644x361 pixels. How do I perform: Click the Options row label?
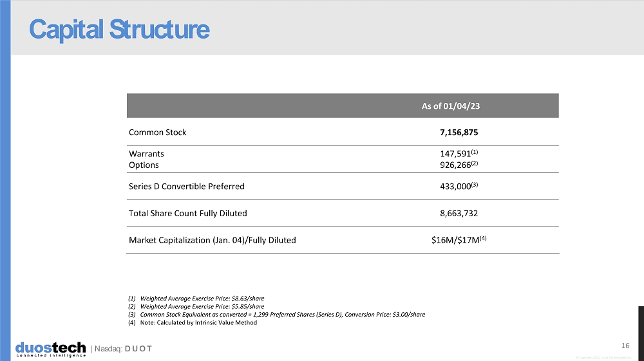tap(144, 165)
